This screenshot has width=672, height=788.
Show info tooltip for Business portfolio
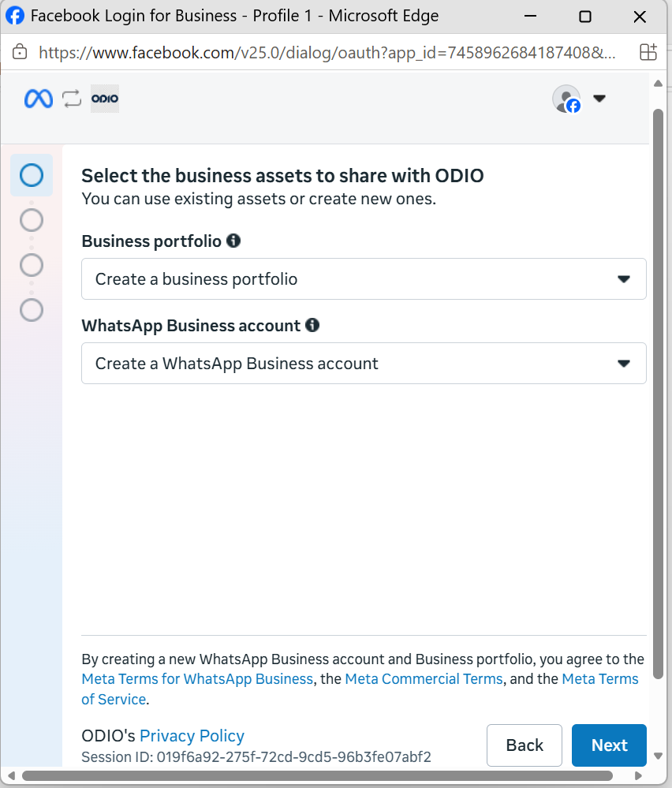233,241
